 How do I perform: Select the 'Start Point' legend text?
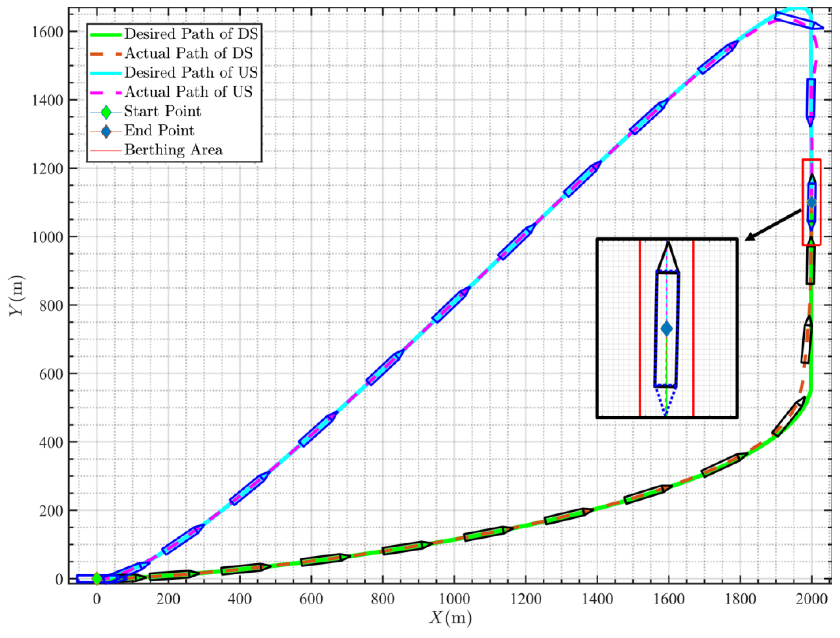[x=163, y=111]
